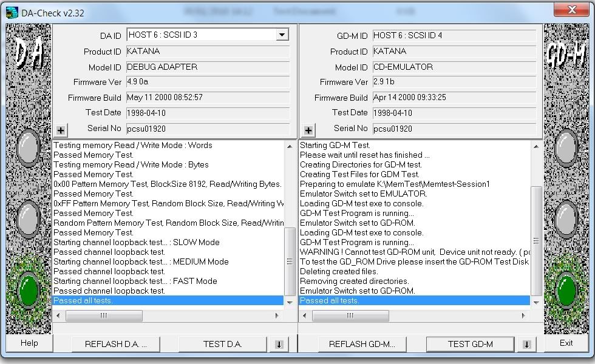Click the top gray indicator on D.A. side

(29, 148)
